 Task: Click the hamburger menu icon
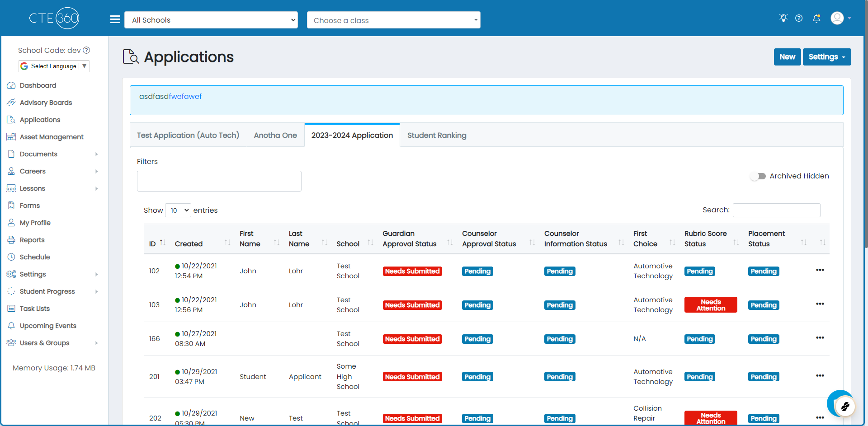tap(115, 19)
